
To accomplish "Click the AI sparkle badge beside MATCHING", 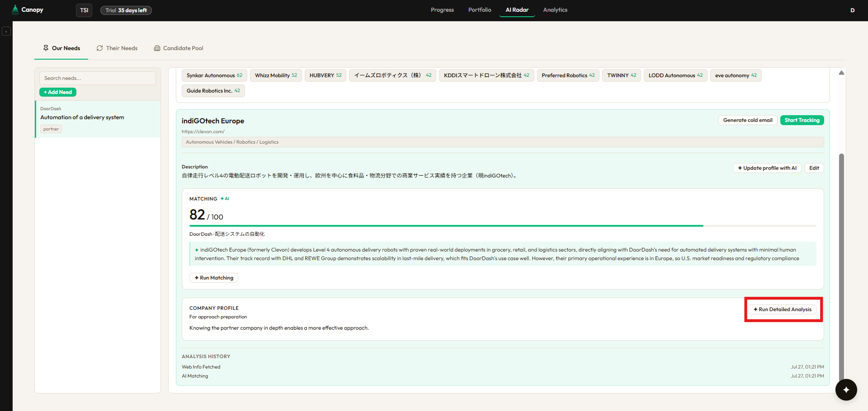I will (225, 199).
